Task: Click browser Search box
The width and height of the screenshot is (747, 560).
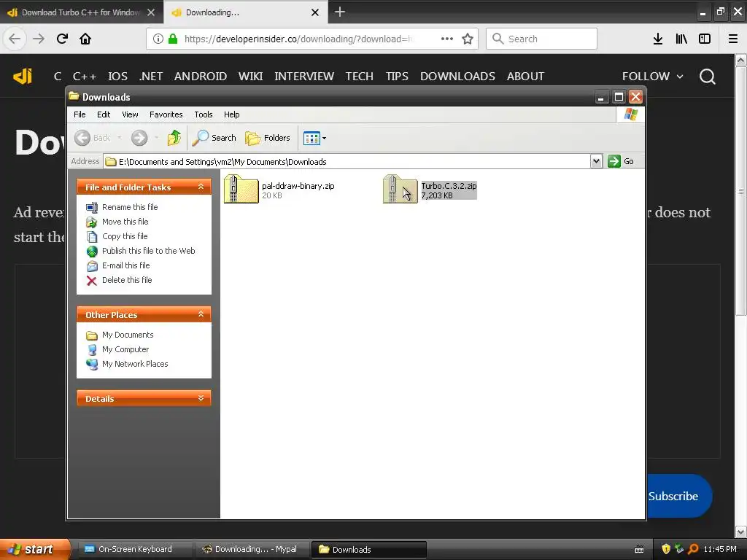Action: pos(541,39)
